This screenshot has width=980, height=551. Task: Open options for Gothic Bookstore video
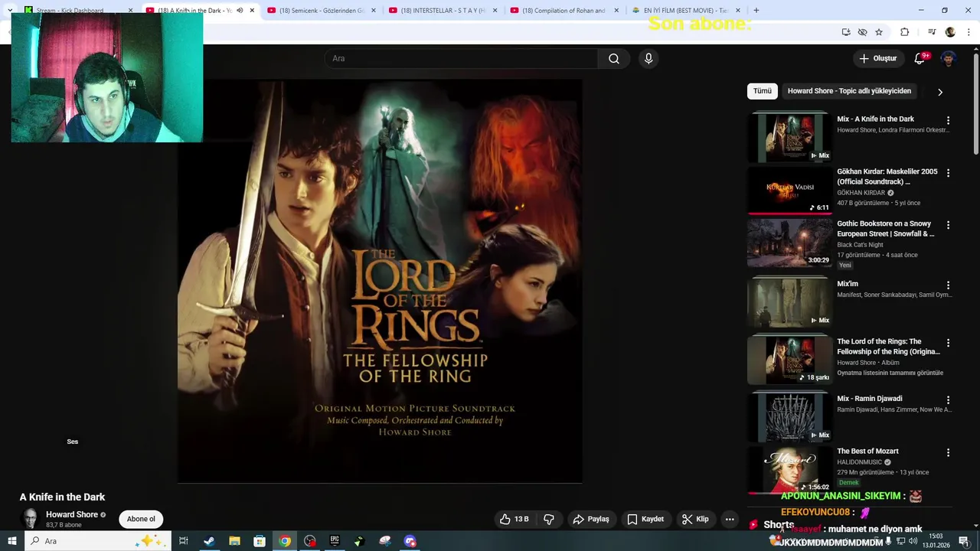[948, 226]
